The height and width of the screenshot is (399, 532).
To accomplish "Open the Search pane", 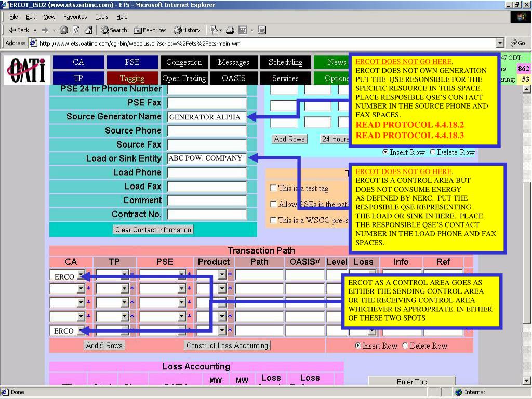I will pyautogui.click(x=114, y=30).
